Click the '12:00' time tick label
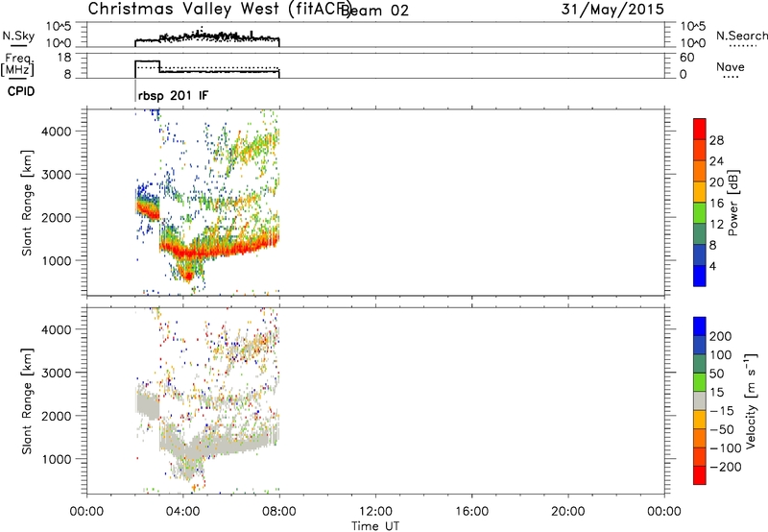This screenshot has width=768, height=532. (x=375, y=512)
